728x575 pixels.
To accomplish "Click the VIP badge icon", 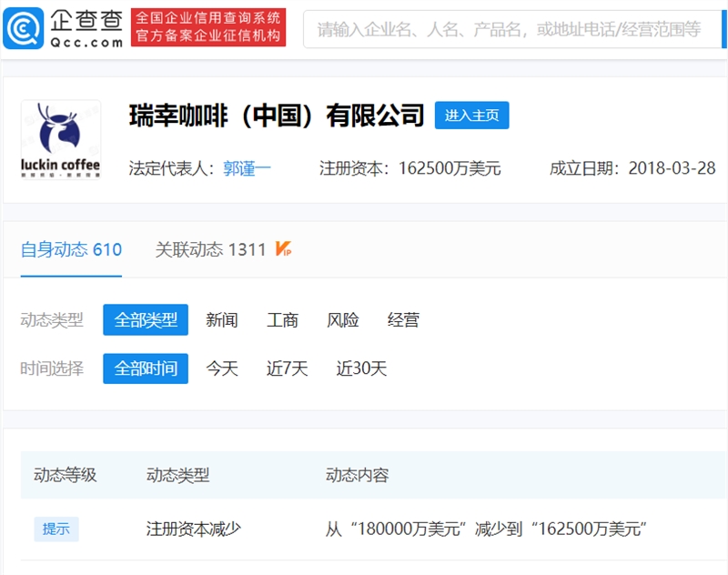I will [x=283, y=249].
